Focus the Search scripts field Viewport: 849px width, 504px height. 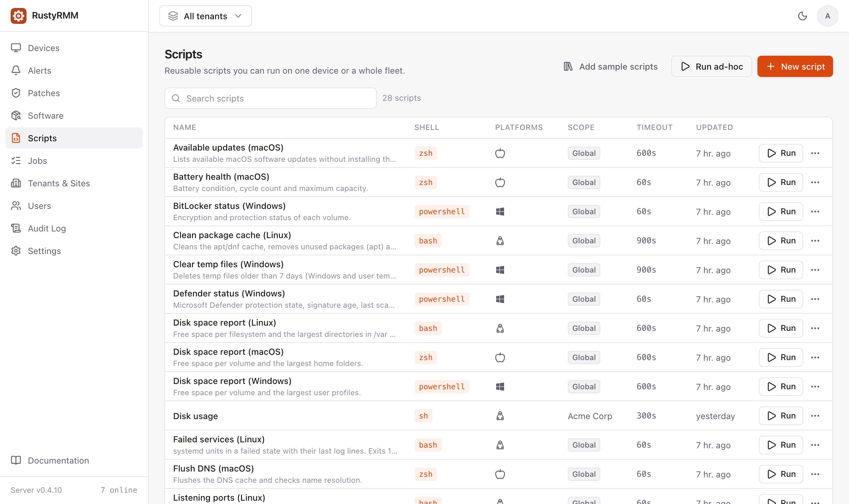point(270,98)
